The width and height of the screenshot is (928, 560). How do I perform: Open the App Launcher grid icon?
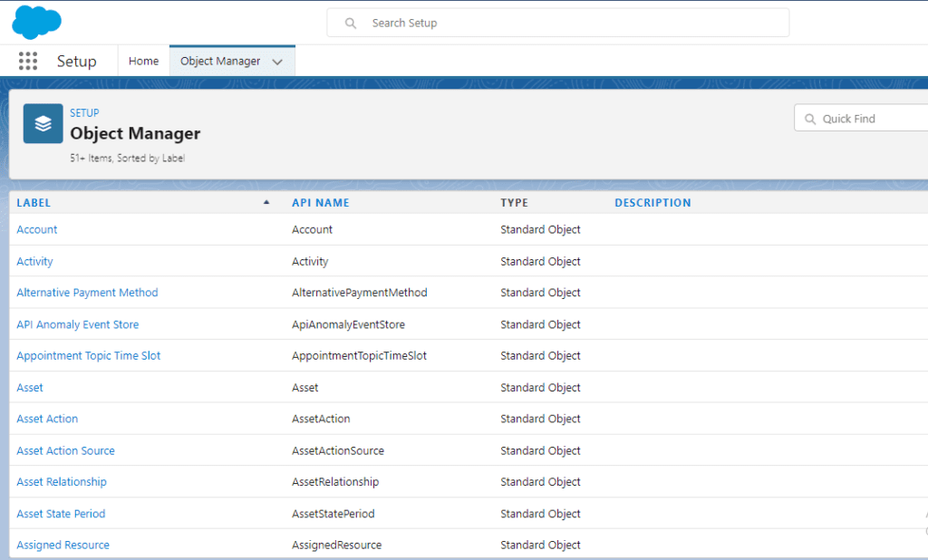[28, 61]
